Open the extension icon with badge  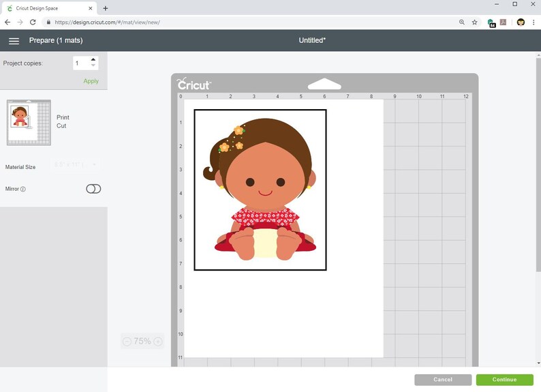point(491,22)
